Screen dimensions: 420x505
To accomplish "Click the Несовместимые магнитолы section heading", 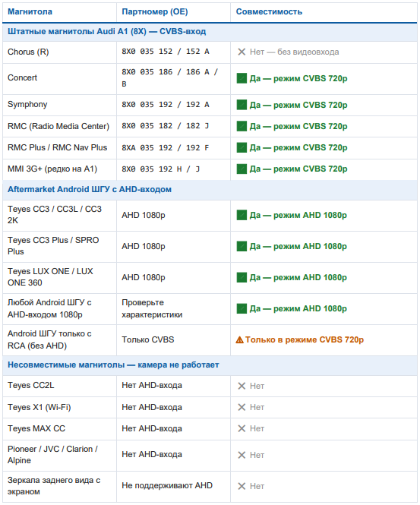I will [x=113, y=365].
